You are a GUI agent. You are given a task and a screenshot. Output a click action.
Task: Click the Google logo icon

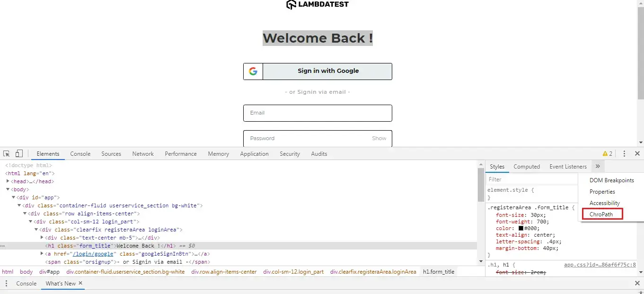click(x=253, y=71)
